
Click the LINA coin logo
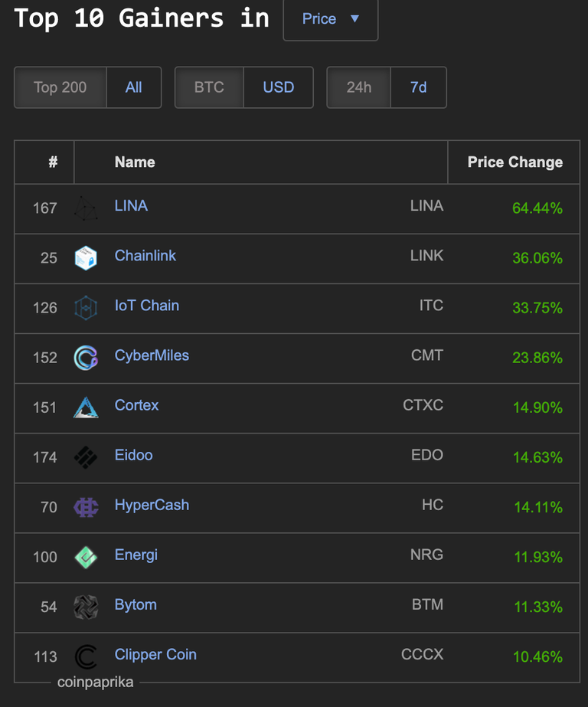pos(86,208)
